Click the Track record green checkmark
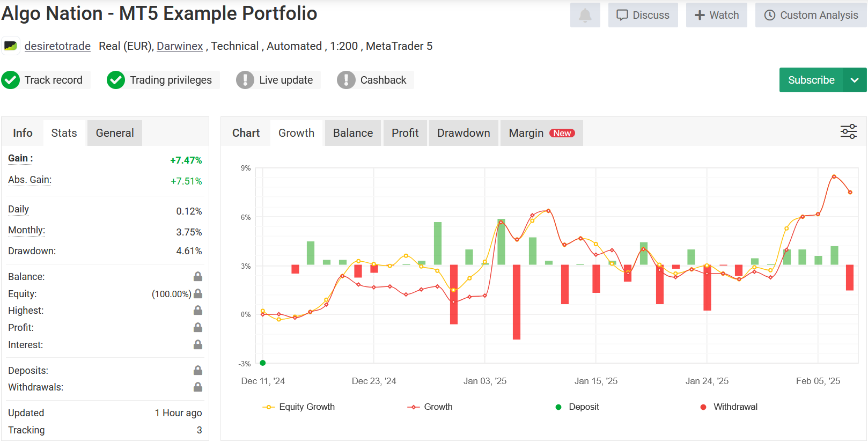This screenshot has height=442, width=868. pos(11,80)
